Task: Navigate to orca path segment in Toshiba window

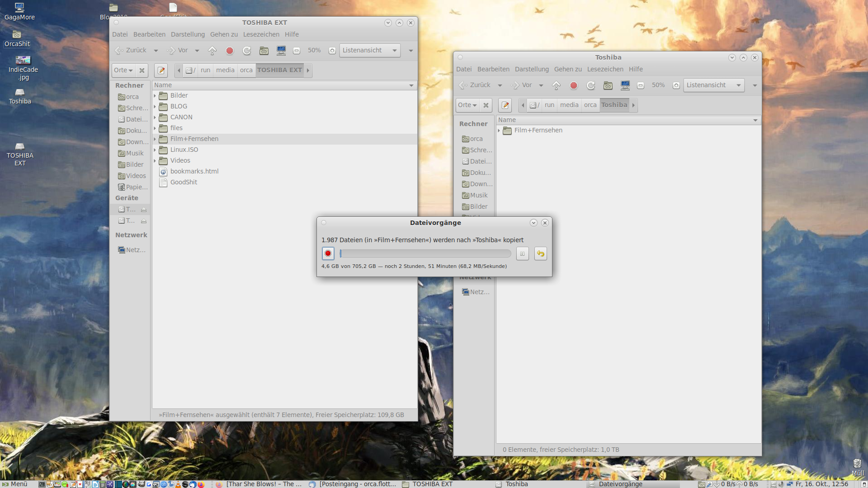Action: pos(590,105)
